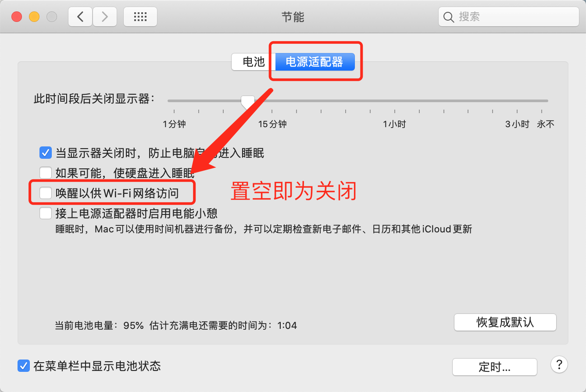Screen dimensions: 586x392
Task: Enable 如果可能，使硬盘进入睡眠 checkbox
Action: 46,172
